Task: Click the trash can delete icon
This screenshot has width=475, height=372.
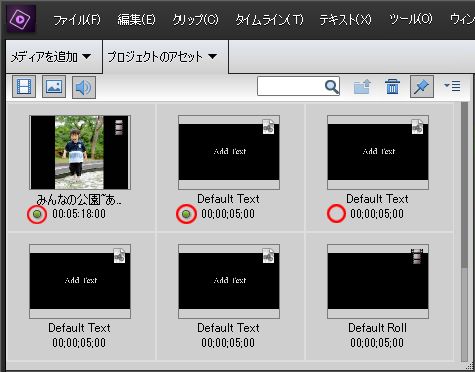Action: tap(392, 87)
